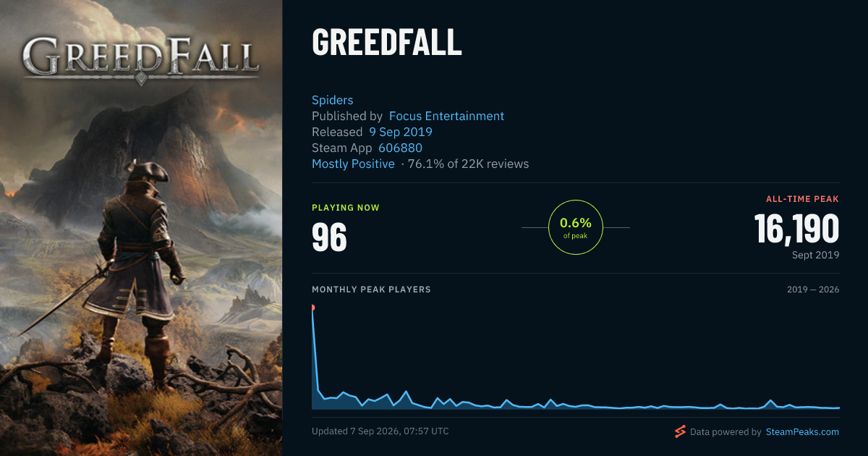Click the Sept 2019 peak date label
Viewport: 868px width, 456px height.
point(815,255)
